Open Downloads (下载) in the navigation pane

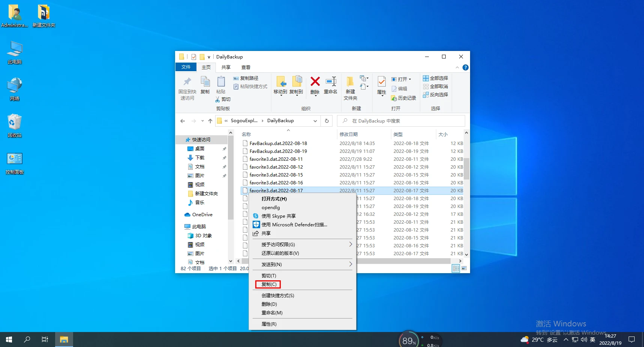tap(200, 158)
